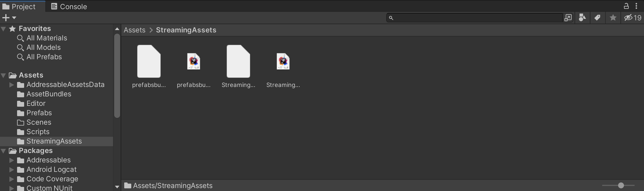Collapse the Packages section
The image size is (644, 191).
tap(4, 151)
